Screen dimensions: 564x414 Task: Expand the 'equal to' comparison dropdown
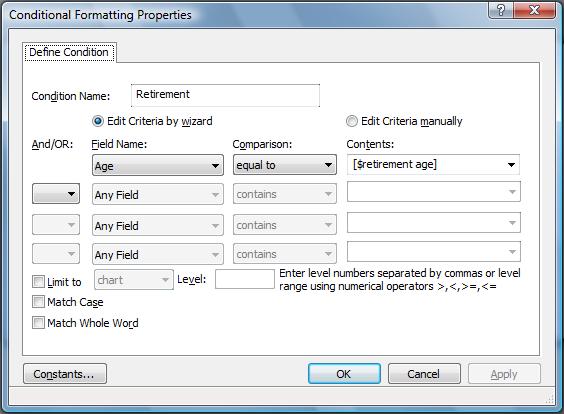pyautogui.click(x=285, y=165)
